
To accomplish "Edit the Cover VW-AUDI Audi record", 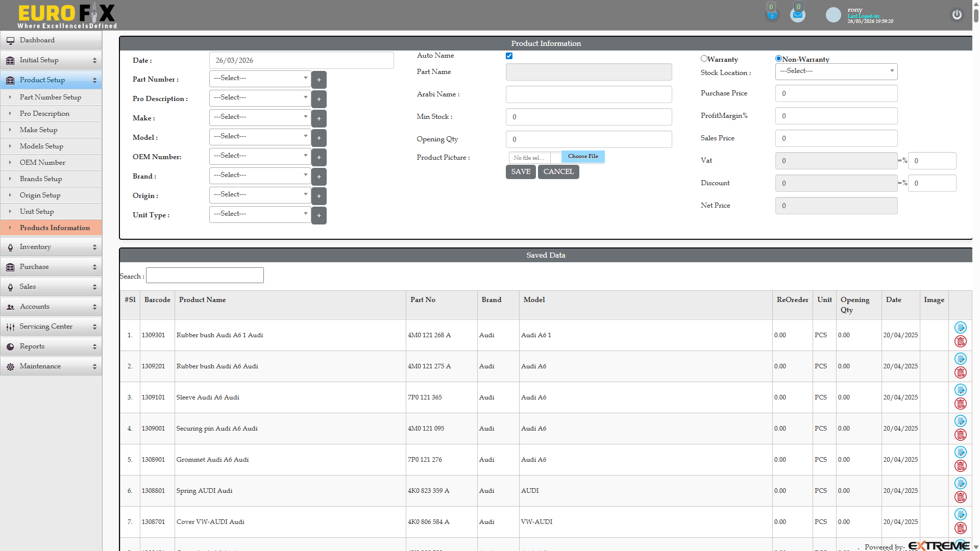I will click(x=961, y=514).
